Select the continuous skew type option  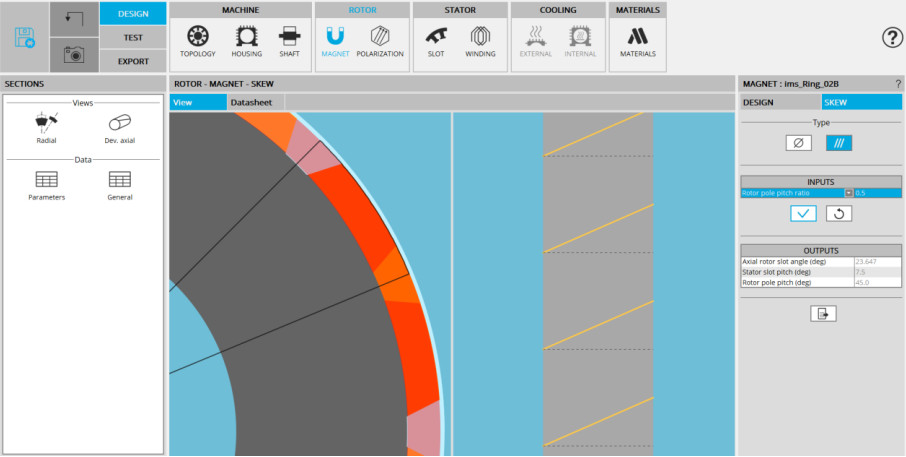point(838,143)
